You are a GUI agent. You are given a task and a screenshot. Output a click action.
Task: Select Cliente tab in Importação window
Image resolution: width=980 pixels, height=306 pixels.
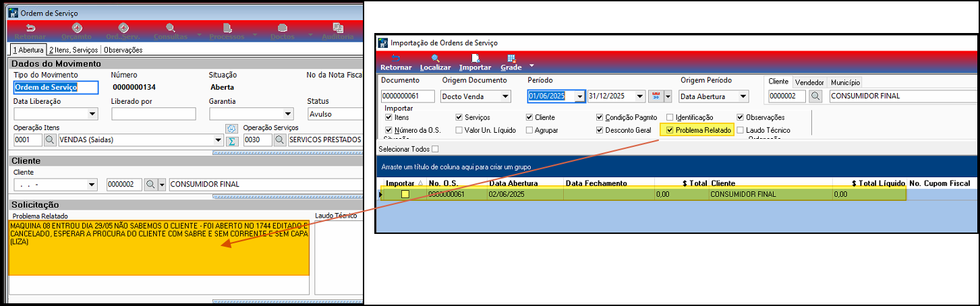tap(779, 81)
